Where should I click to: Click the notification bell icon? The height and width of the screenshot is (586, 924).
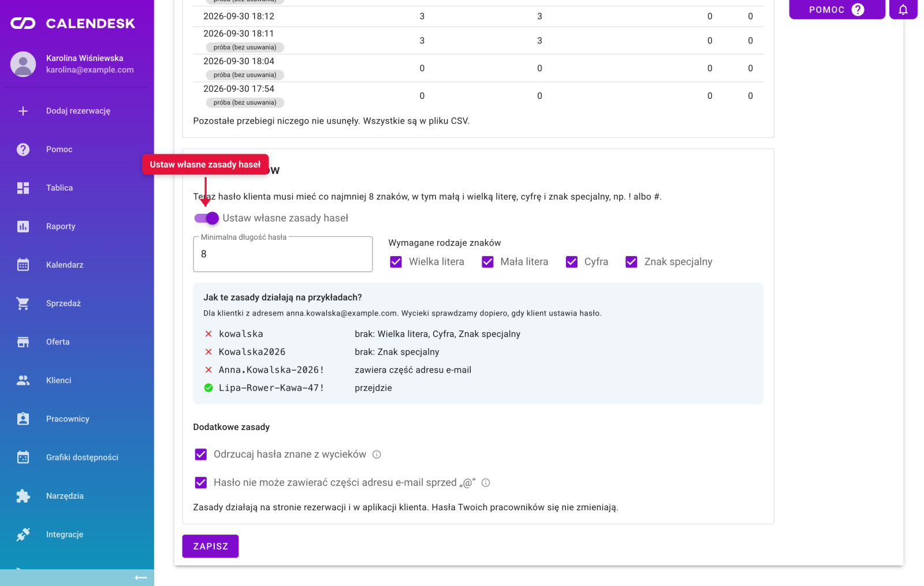(903, 9)
